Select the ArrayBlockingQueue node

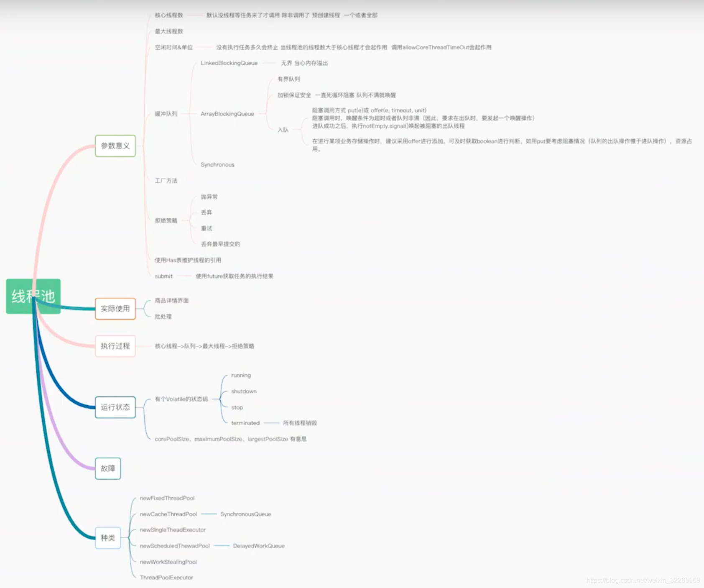coord(227,114)
